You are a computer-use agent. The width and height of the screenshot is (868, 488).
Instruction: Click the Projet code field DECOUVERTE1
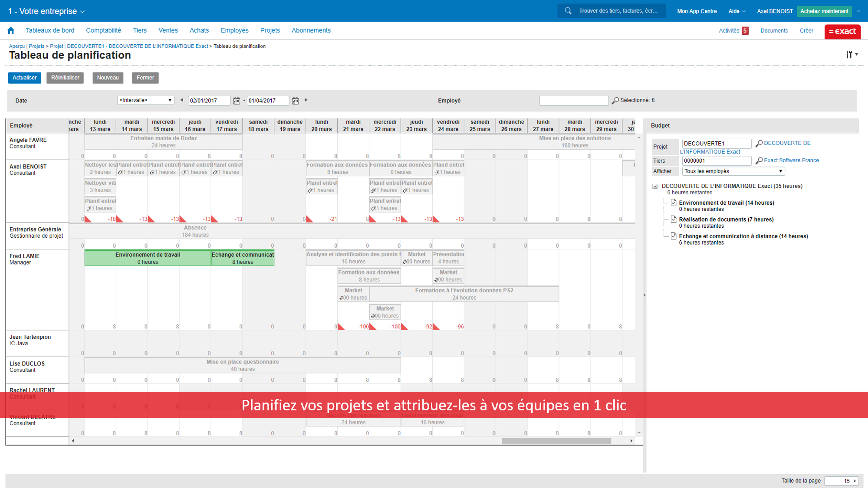[717, 144]
